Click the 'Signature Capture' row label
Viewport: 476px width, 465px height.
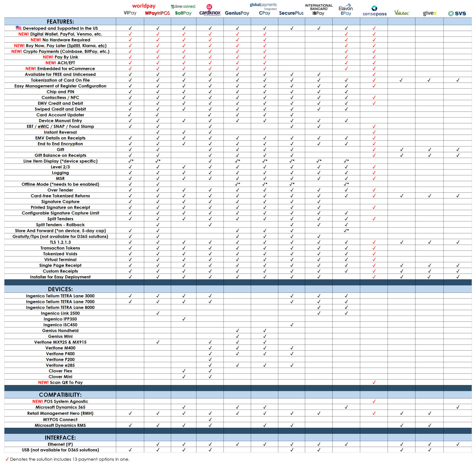point(60,202)
